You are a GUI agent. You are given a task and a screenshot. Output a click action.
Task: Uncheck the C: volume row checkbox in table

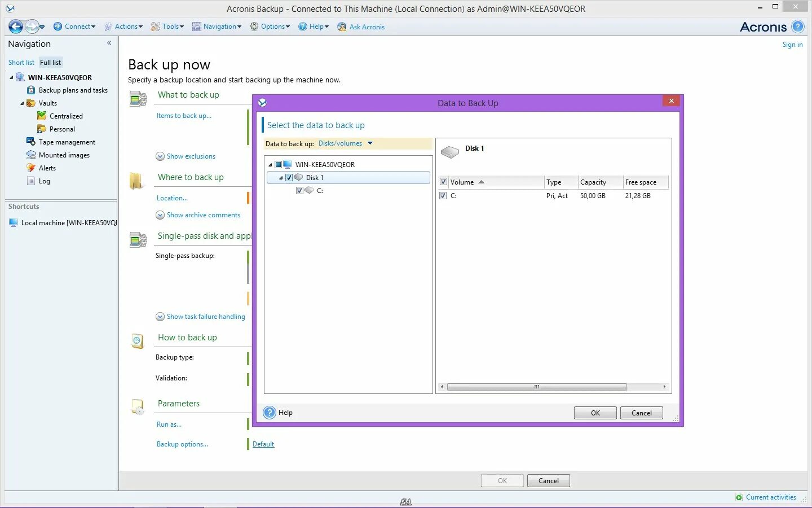click(x=443, y=195)
